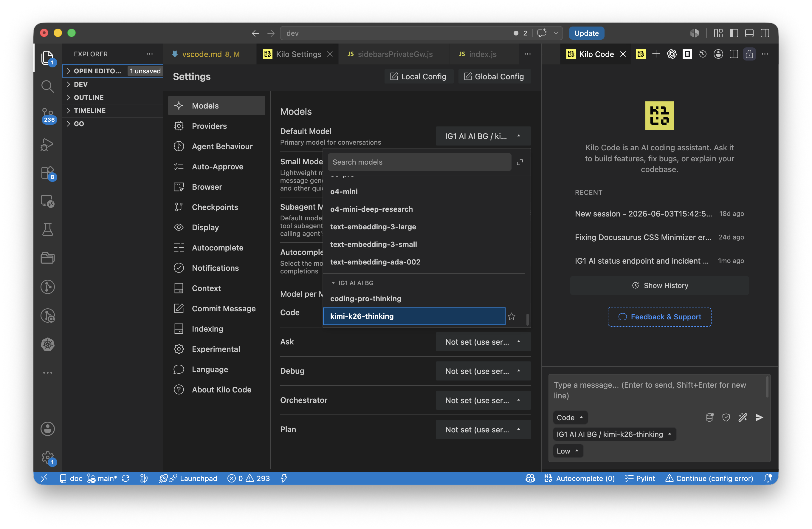Open Manage gear in activity bar
812x529 pixels.
coord(47,457)
